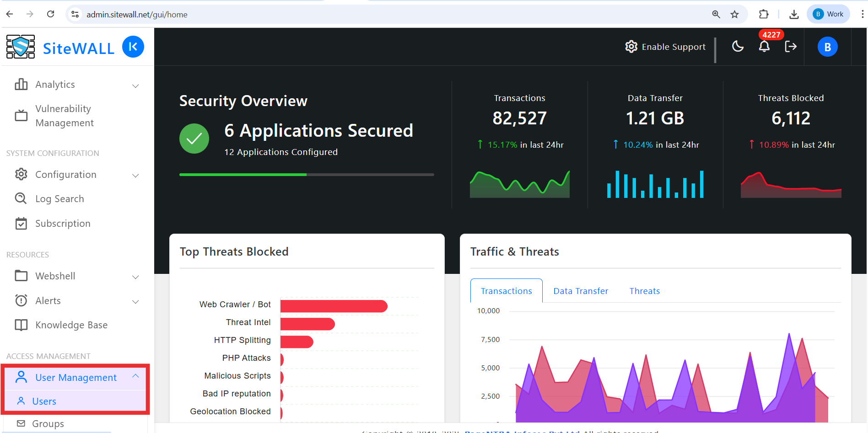Image resolution: width=868 pixels, height=433 pixels.
Task: Click the logout icon in the header
Action: pyautogui.click(x=791, y=47)
